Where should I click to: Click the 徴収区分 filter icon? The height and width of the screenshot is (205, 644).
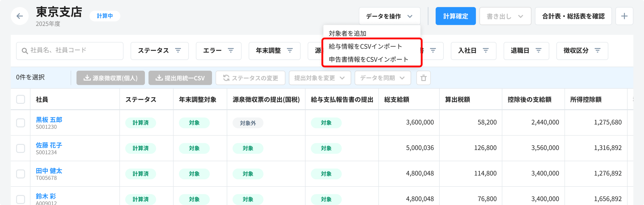click(597, 51)
